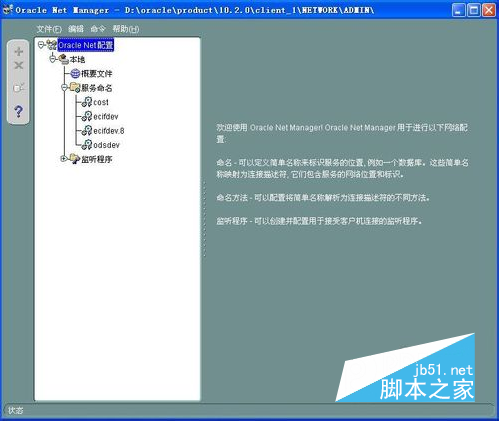503x424 pixels.
Task: Click the odsdev service icon
Action: [x=87, y=145]
